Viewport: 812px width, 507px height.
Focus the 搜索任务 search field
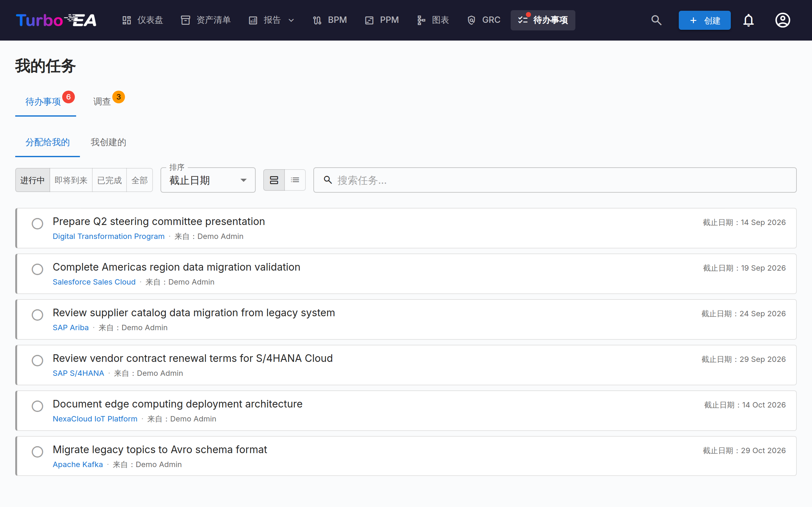(555, 180)
